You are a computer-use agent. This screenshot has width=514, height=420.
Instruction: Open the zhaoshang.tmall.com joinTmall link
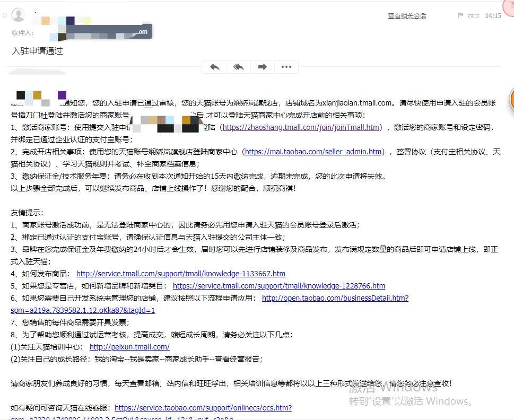(x=301, y=127)
